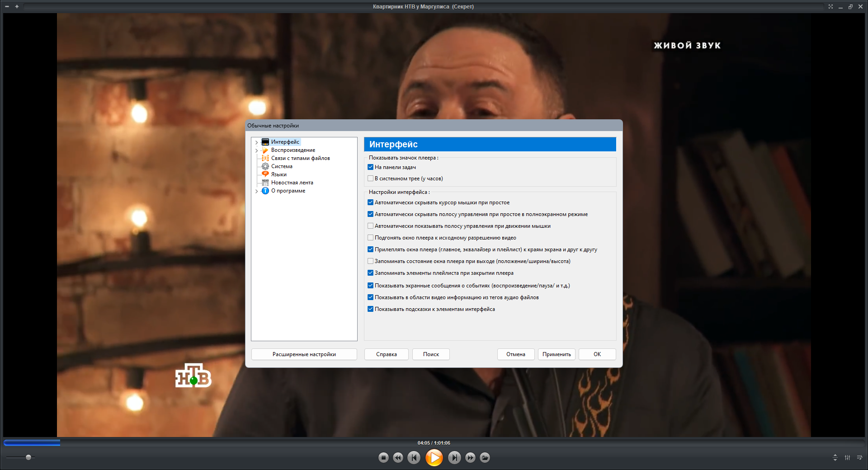Open the equalizer icon at bottom right
868x470 pixels.
(x=848, y=458)
